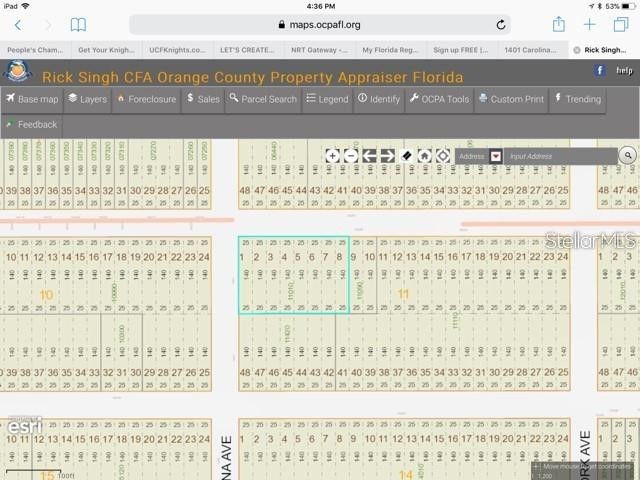Click the Custom Print button
640x480 pixels.
click(511, 99)
